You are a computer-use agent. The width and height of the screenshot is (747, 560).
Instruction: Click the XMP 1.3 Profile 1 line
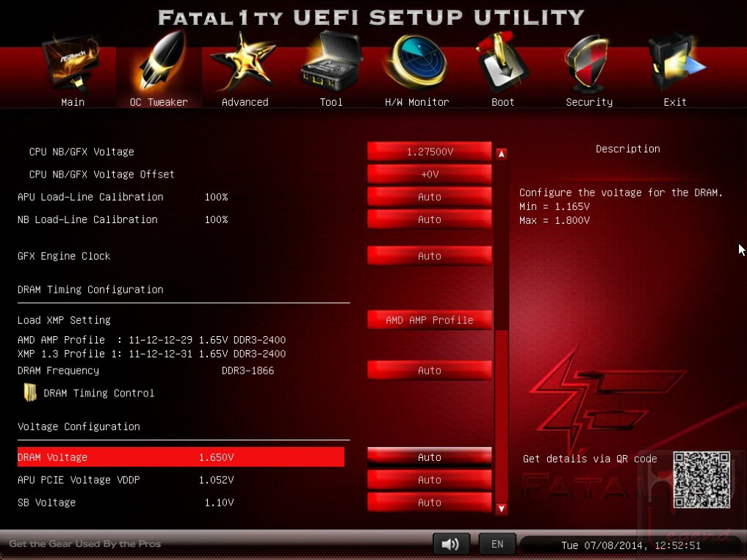(151, 354)
